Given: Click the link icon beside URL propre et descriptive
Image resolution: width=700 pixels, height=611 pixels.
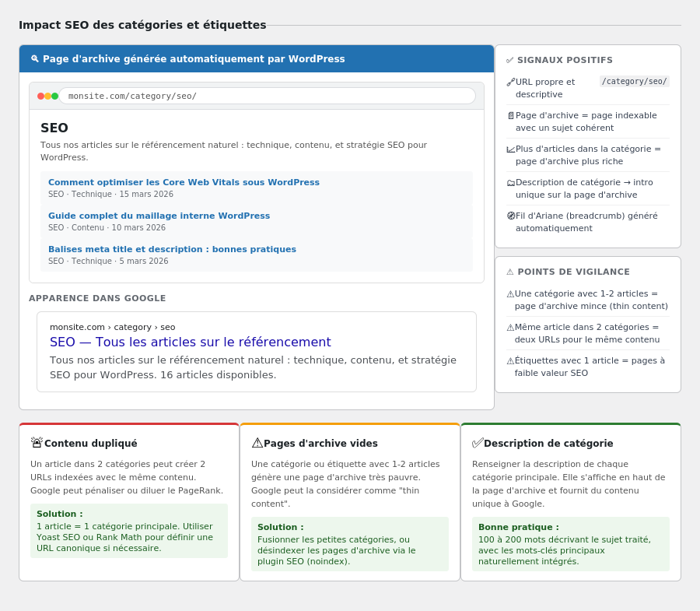Looking at the screenshot, I should (x=511, y=83).
